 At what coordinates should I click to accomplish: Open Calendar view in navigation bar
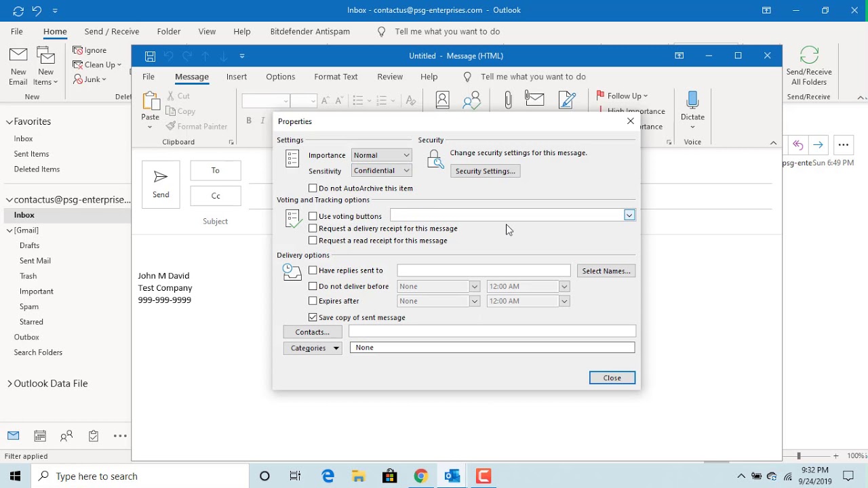[40, 436]
